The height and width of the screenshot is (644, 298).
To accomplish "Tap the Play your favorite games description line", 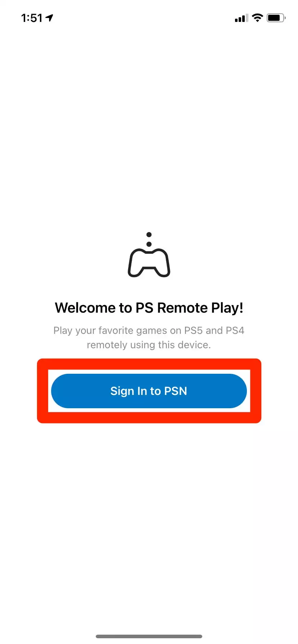I will tap(149, 330).
